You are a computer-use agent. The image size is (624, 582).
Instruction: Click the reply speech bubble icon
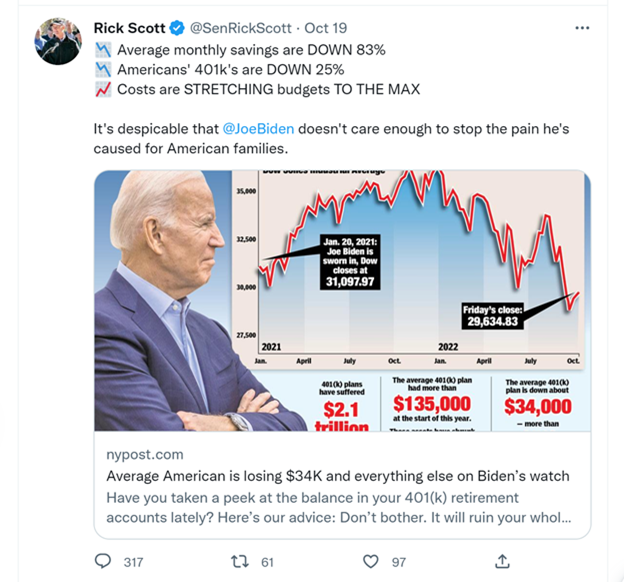click(x=101, y=561)
